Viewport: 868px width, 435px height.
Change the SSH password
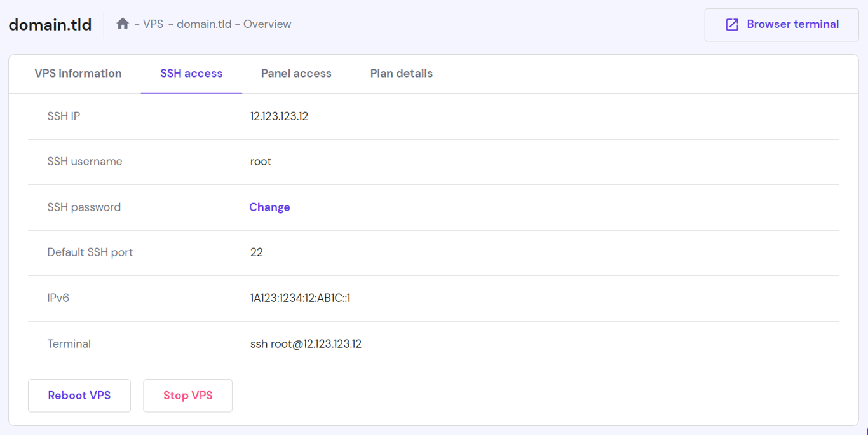pos(269,207)
